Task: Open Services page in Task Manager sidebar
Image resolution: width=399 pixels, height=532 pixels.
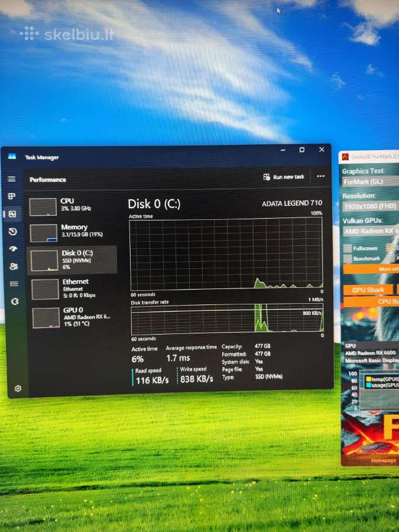Action: point(15,301)
